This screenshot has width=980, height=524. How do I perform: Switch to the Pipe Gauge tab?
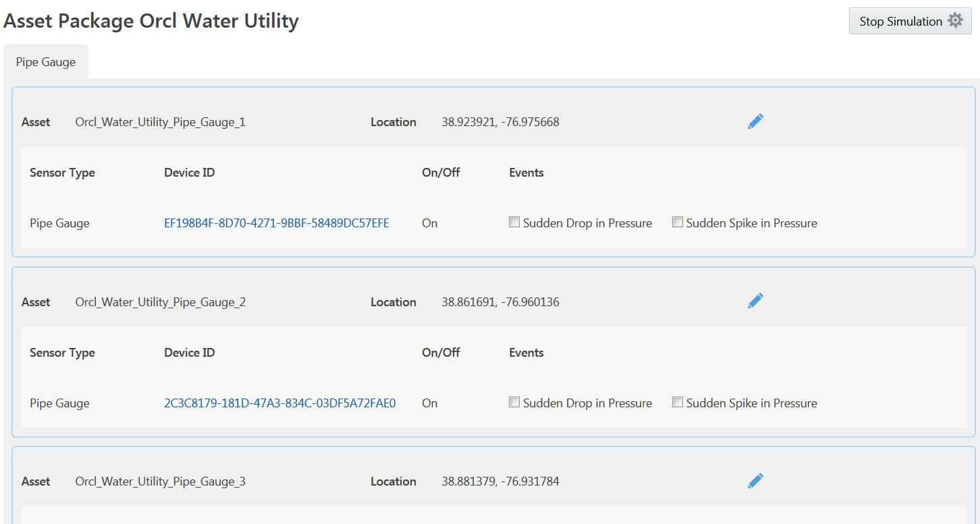[46, 62]
